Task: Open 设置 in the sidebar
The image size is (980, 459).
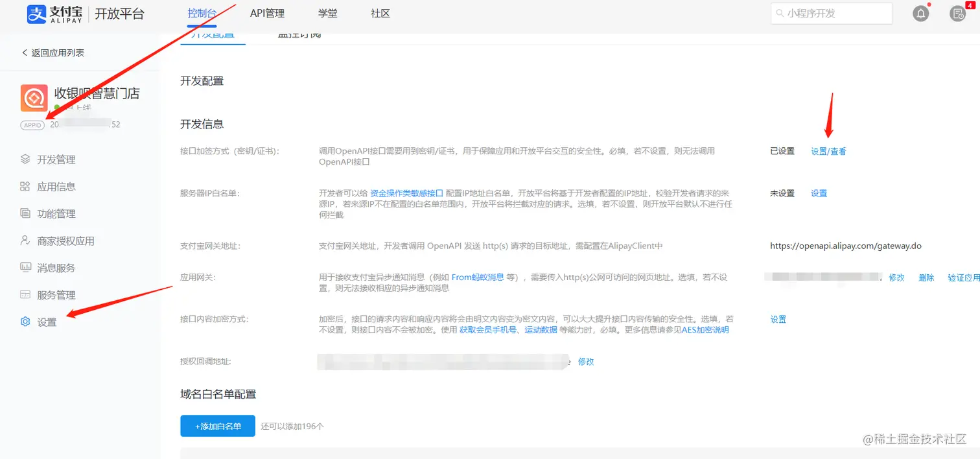Action: point(47,322)
